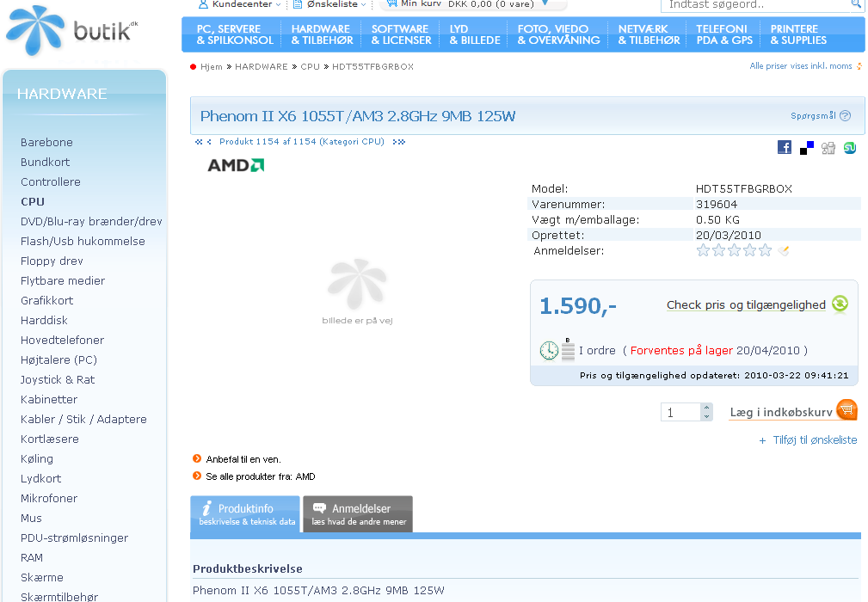Select Harddisk in the sidebar
The height and width of the screenshot is (602, 868).
tap(44, 321)
